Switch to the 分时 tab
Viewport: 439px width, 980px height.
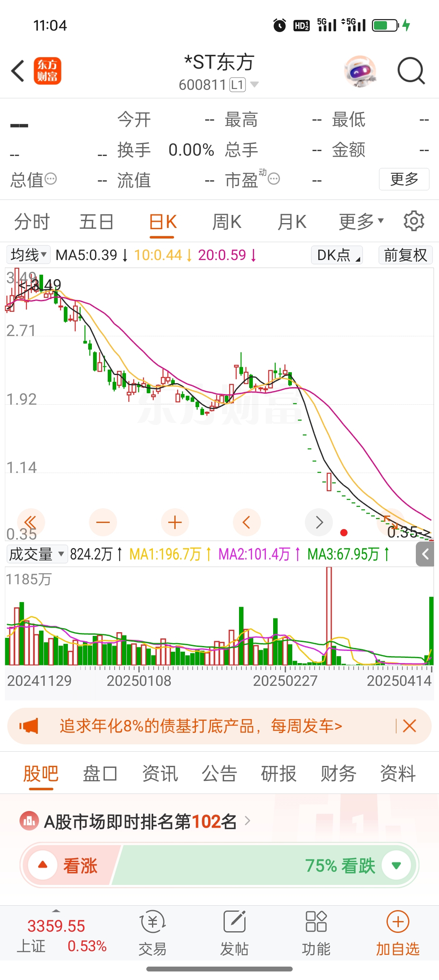coord(32,222)
